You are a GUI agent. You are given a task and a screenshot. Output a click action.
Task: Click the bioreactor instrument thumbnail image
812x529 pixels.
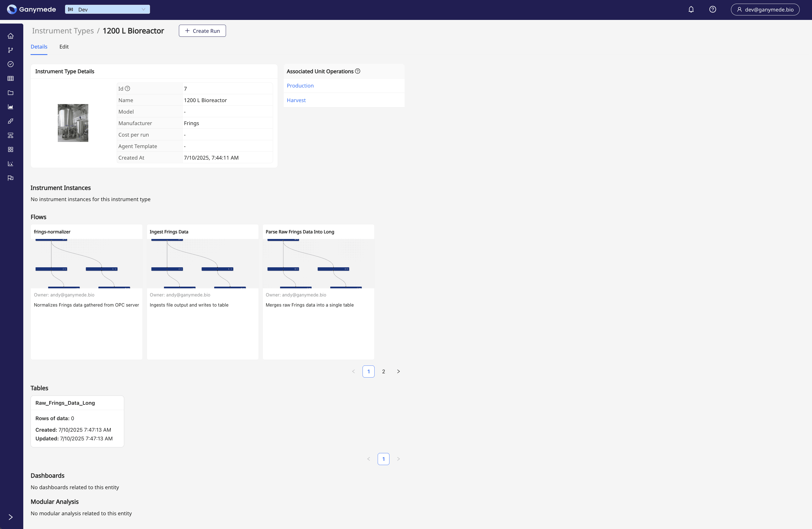[73, 123]
